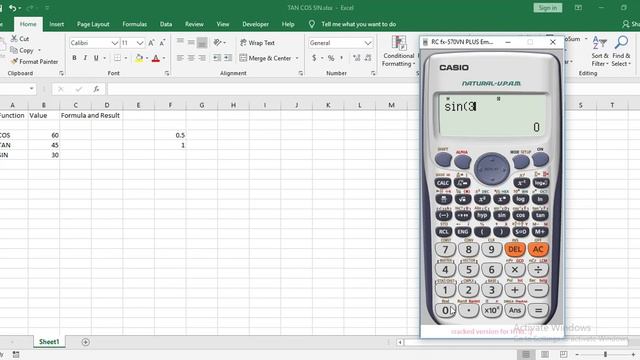The width and height of the screenshot is (640, 360).
Task: Open the Sheet1 tab
Action: coord(49,342)
